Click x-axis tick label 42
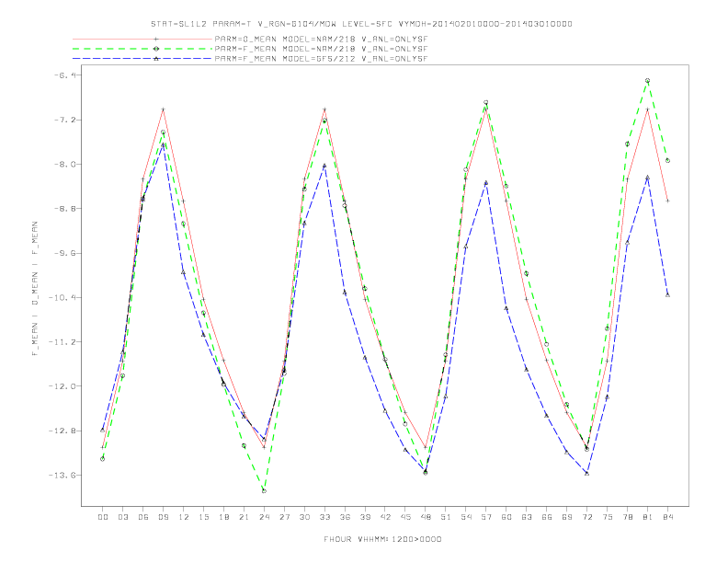 [385, 517]
